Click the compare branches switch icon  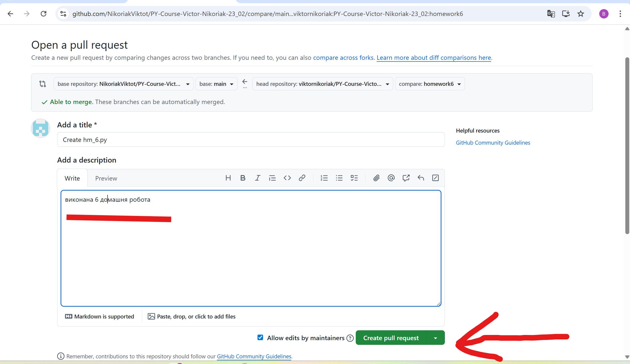pos(43,84)
